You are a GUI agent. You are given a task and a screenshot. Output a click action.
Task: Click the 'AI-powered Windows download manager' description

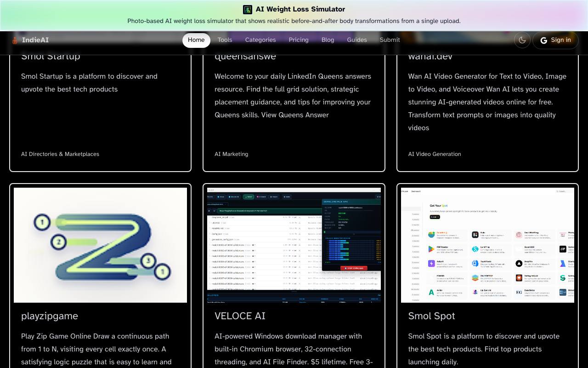(x=294, y=349)
